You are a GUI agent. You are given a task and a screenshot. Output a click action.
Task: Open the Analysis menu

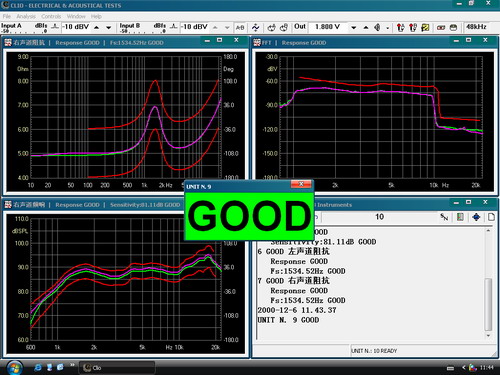coord(26,16)
